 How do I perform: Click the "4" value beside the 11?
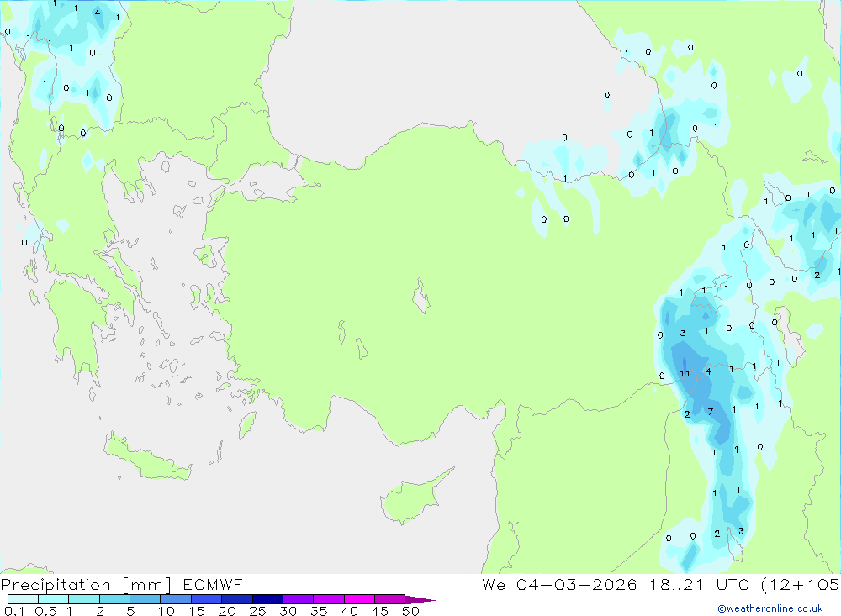click(x=708, y=371)
